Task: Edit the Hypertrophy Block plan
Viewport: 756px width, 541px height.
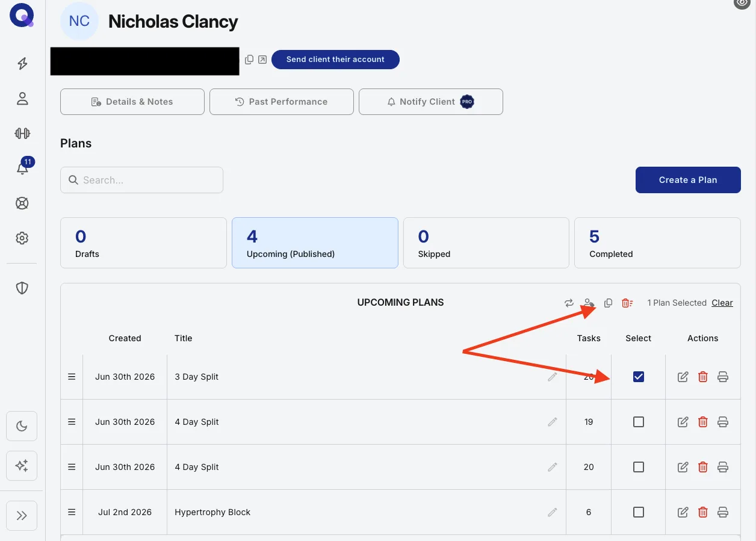Action: click(683, 512)
